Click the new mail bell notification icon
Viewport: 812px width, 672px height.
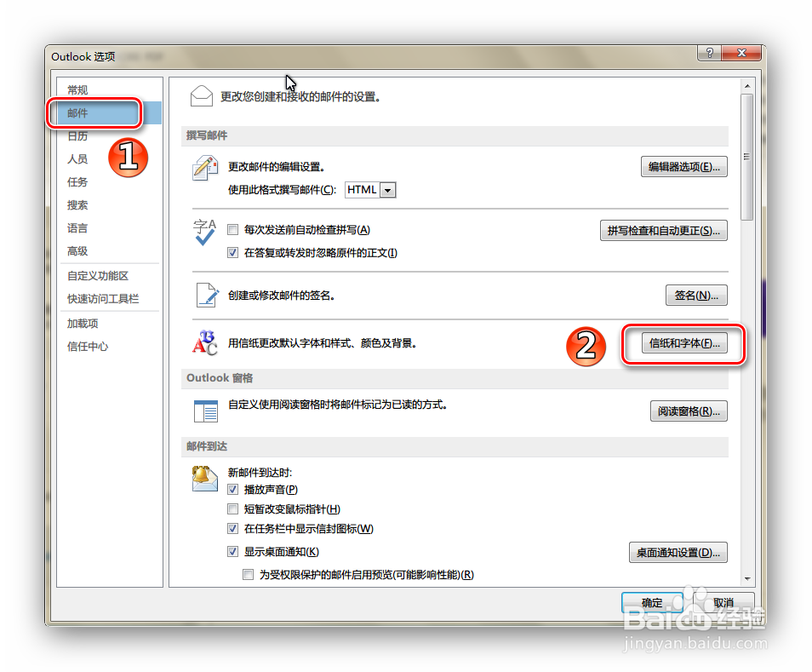pyautogui.click(x=204, y=477)
